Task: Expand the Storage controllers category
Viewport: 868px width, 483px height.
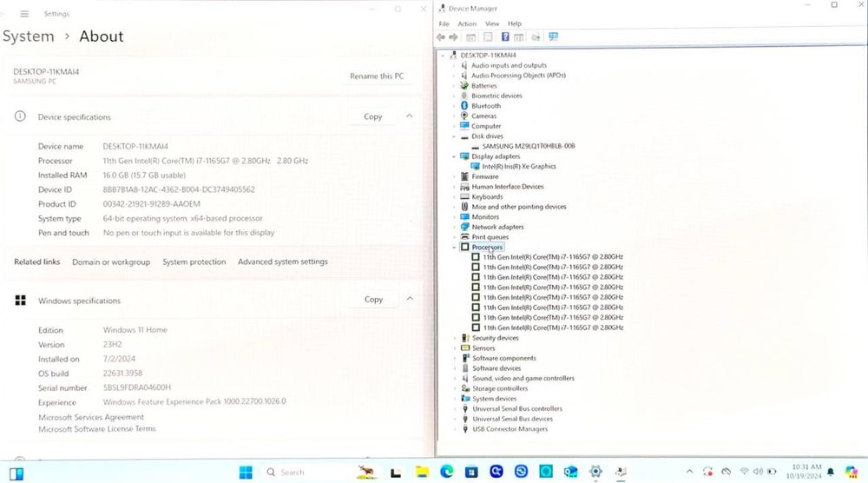Action: click(x=455, y=388)
